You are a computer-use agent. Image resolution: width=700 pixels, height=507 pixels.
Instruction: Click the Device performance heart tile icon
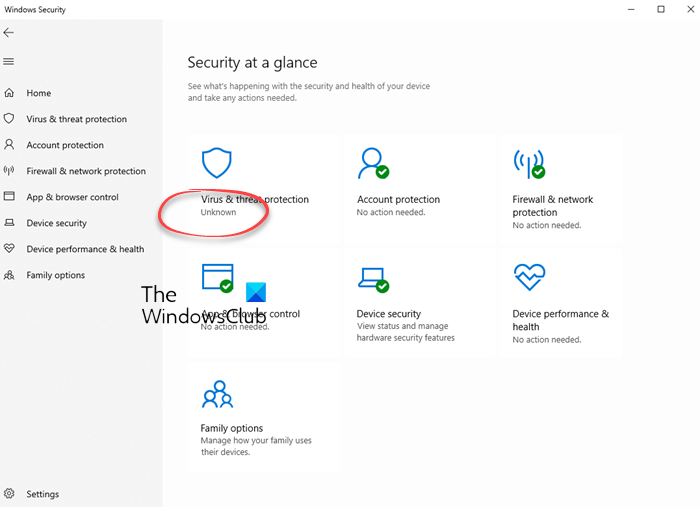tap(528, 277)
